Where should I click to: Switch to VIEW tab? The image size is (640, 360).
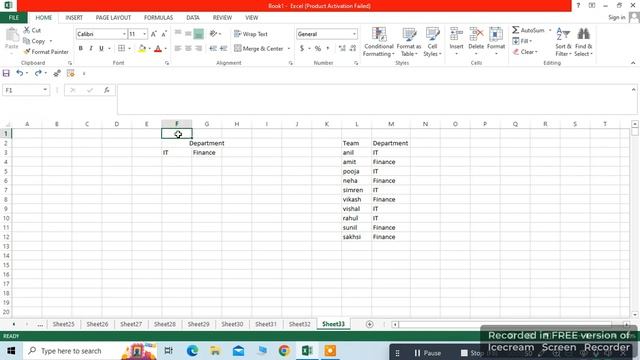251,18
